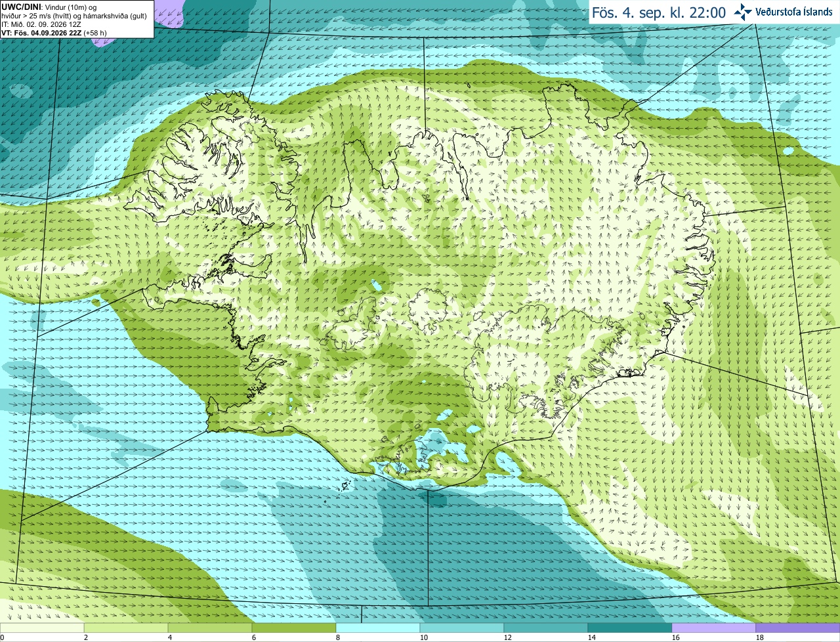Image resolution: width=840 pixels, height=642 pixels.
Task: Select the 6–8 m/s olive green legend swatch
Action: 294,628
